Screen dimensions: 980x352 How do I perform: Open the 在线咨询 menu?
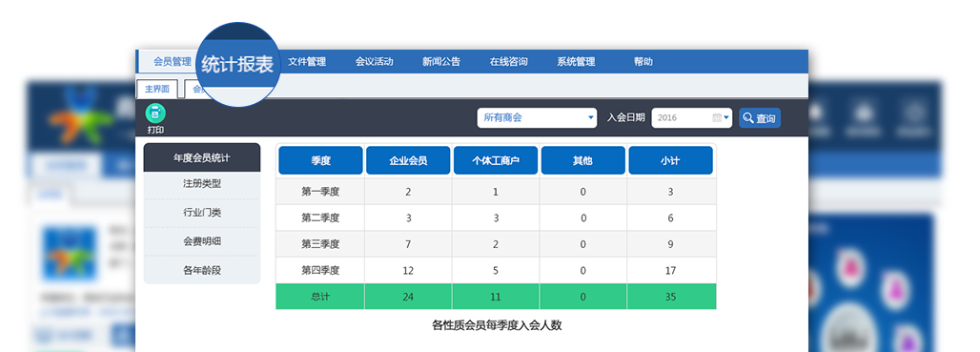click(509, 61)
